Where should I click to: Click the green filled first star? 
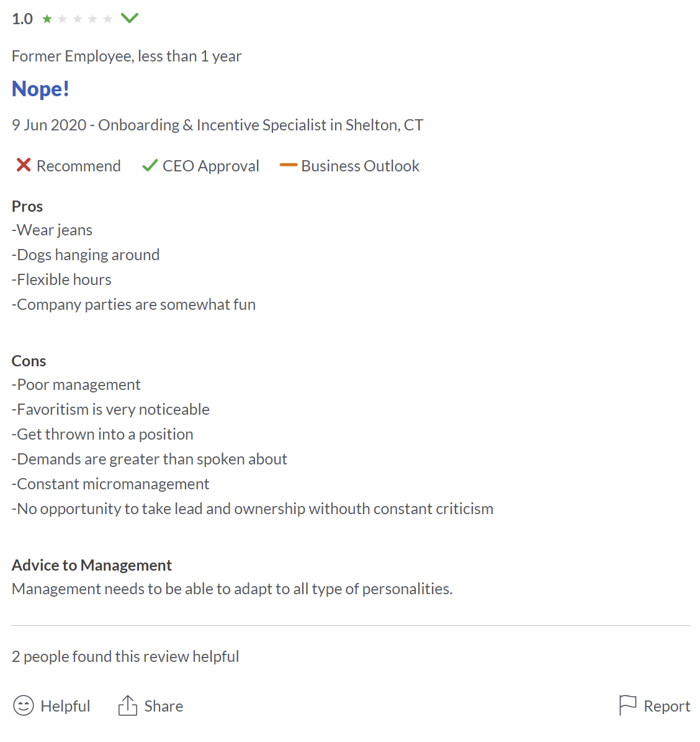(x=47, y=19)
